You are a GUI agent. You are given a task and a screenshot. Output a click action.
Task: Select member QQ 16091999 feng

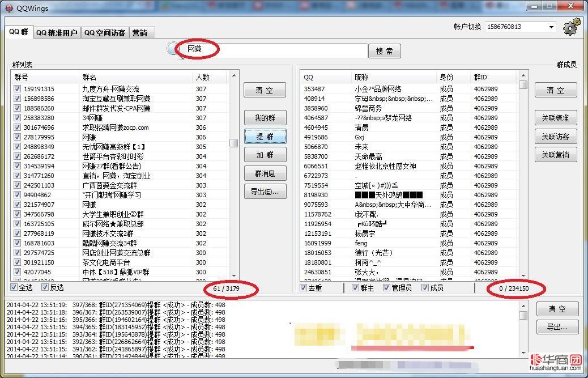coord(409,243)
